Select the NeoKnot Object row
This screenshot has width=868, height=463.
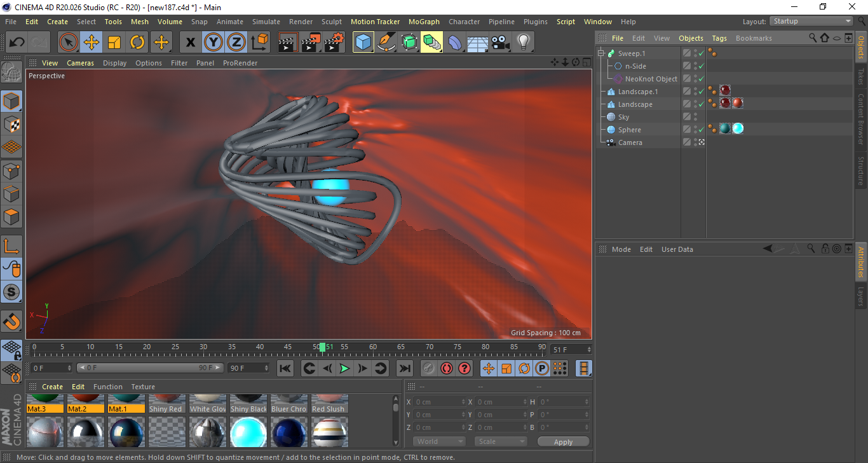(x=651, y=79)
